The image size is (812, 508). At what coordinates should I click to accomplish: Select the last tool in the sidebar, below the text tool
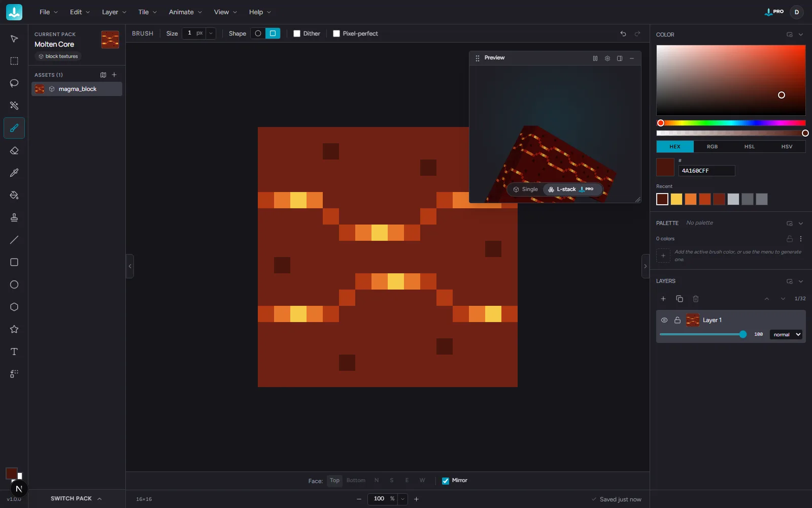pos(14,374)
